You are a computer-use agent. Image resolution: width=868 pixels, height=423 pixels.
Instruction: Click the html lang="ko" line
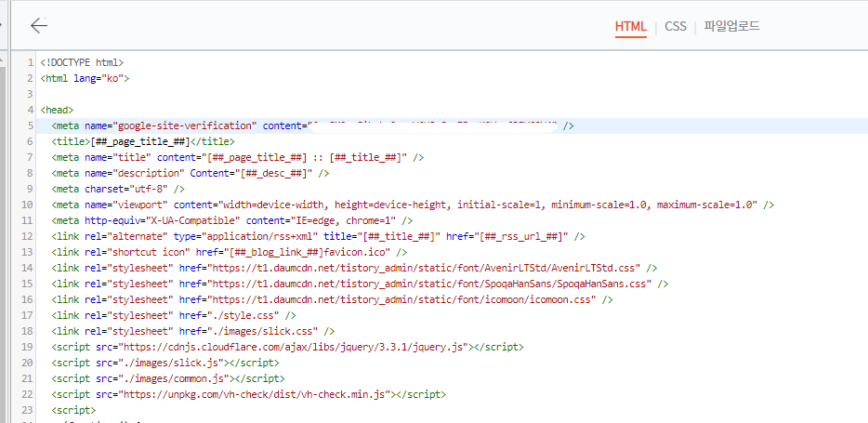[85, 79]
